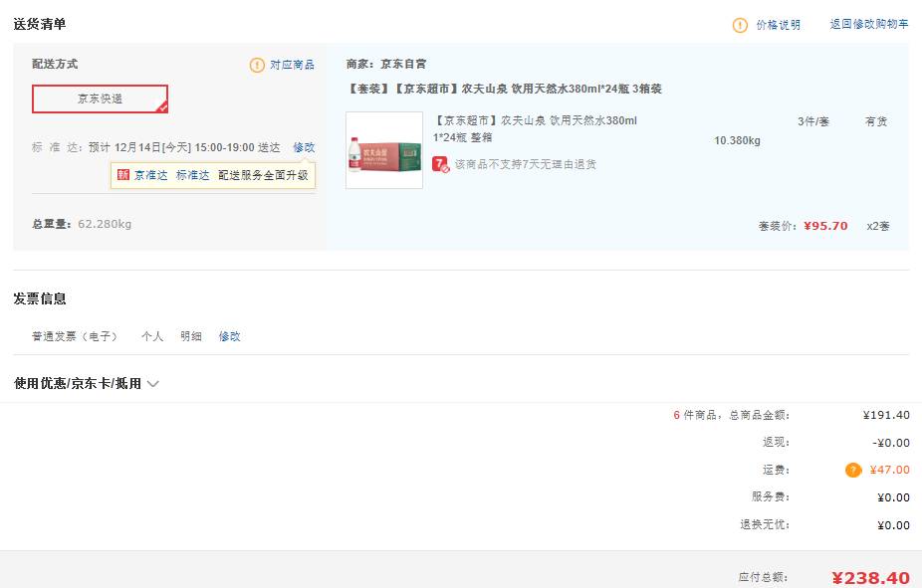This screenshot has width=922, height=588.
Task: Click the 配送服务全面升级 notice text
Action: tap(263, 175)
